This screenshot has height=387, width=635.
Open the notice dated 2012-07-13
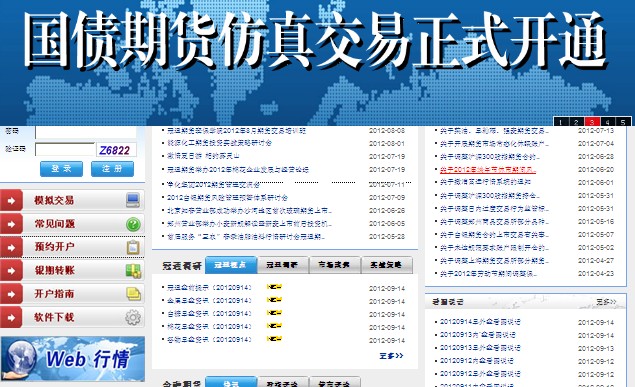pyautogui.click(x=494, y=131)
